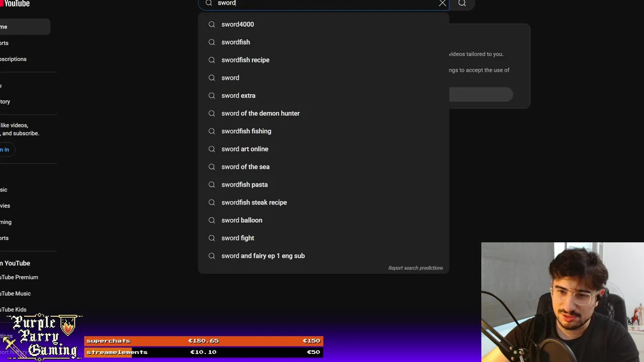This screenshot has width=644, height=362.
Task: Open the 'Report search predictions' link
Action: pos(416,268)
